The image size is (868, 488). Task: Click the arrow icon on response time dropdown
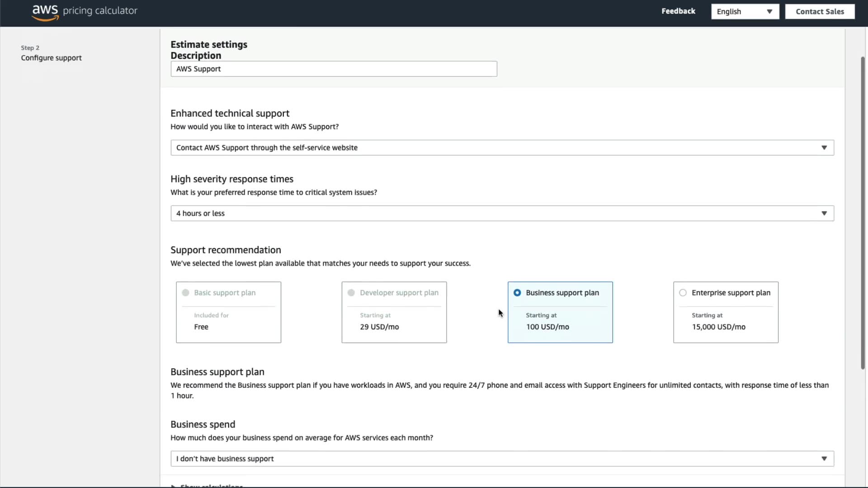tap(824, 213)
